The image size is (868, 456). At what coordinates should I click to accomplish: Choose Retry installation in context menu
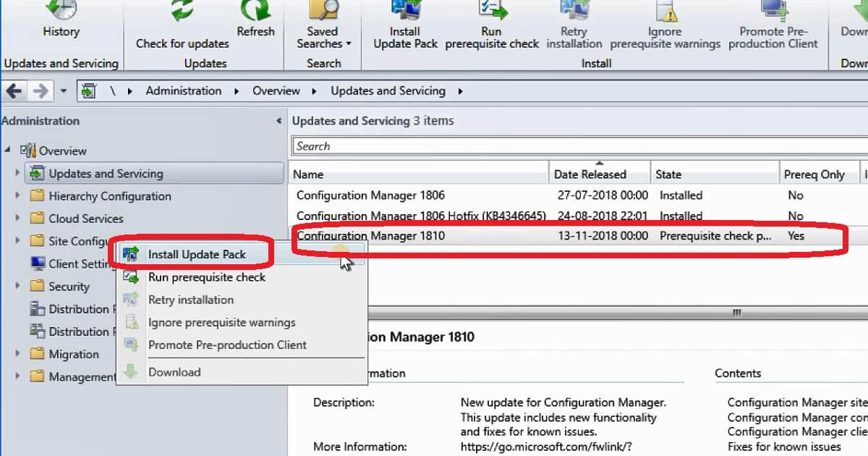coord(242,300)
